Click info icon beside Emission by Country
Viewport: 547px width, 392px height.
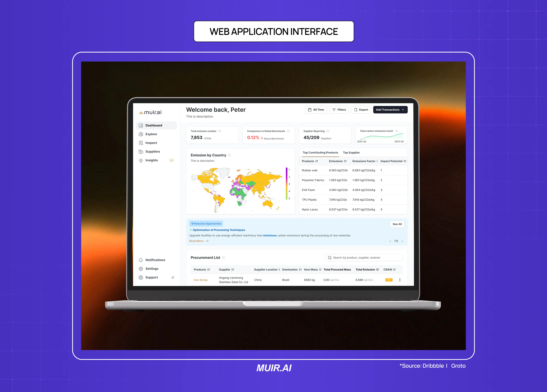[x=230, y=155]
